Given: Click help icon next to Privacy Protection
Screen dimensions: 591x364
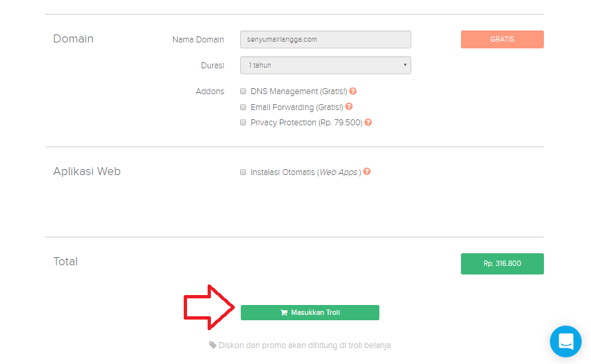Looking at the screenshot, I should point(368,123).
